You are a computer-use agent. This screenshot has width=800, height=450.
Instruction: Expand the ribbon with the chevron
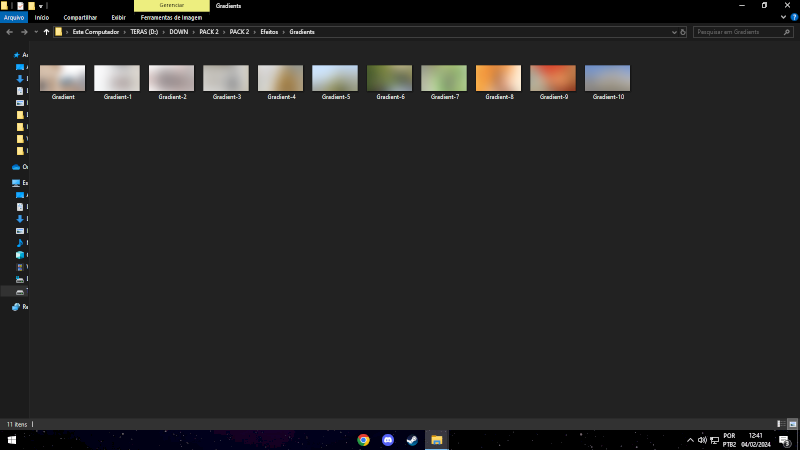point(780,17)
